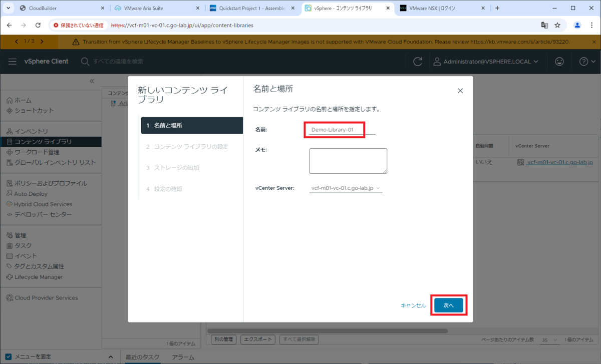Click the 名前 input field with Demo-Library-01
This screenshot has height=364, width=601.
click(x=342, y=130)
